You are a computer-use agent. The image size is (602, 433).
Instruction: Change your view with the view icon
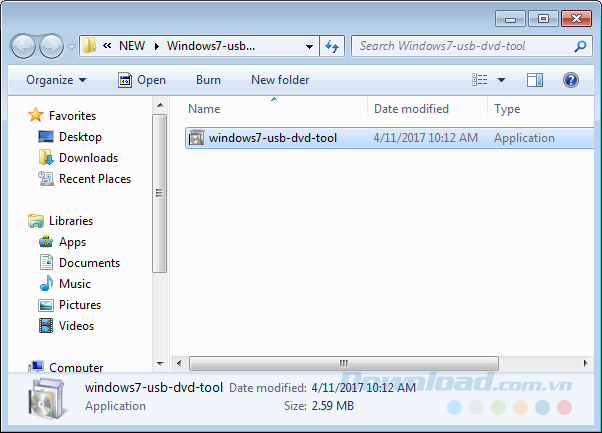pos(480,80)
